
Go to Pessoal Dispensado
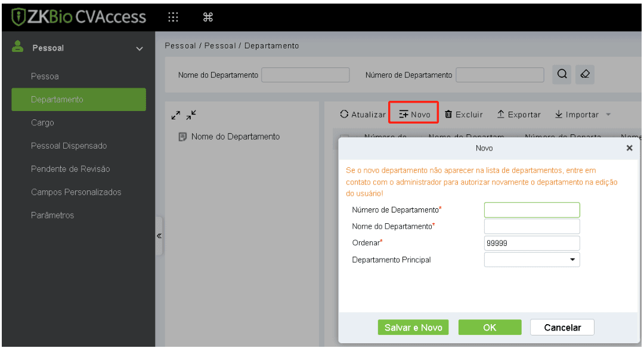click(x=69, y=146)
